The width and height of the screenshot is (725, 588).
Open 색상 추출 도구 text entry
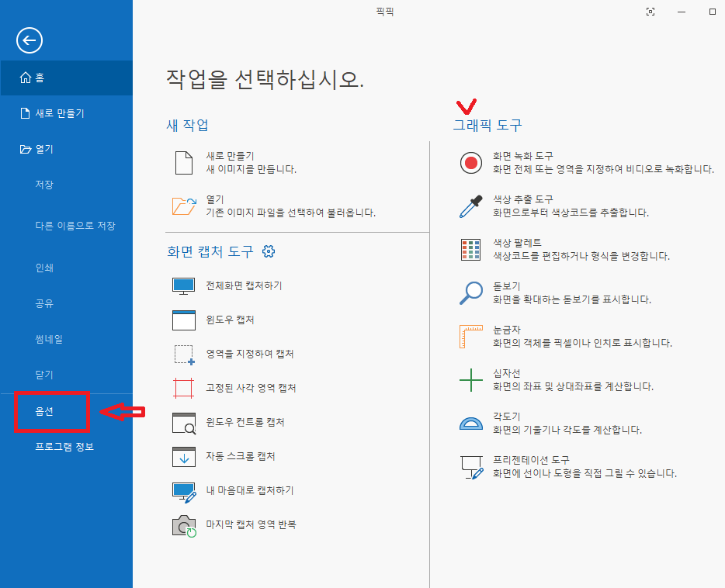click(523, 199)
